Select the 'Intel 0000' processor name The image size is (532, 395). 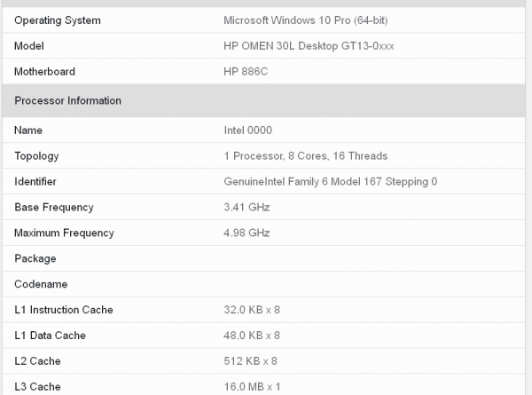247,130
